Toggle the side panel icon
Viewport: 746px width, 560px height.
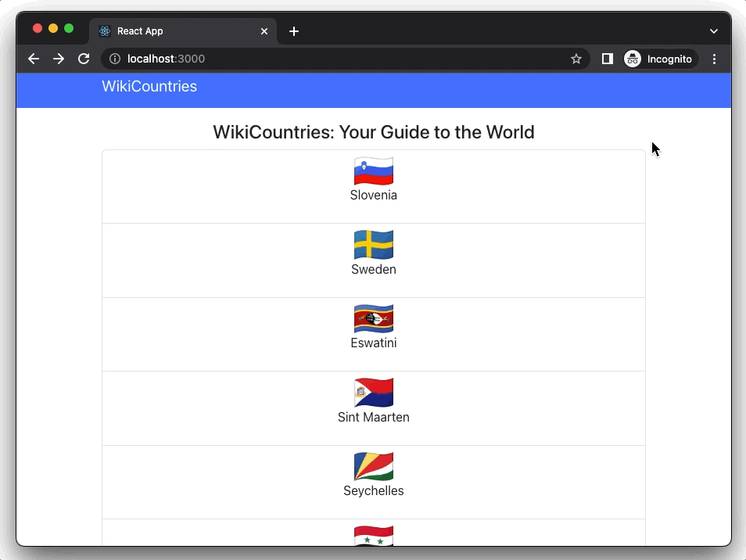pyautogui.click(x=607, y=59)
